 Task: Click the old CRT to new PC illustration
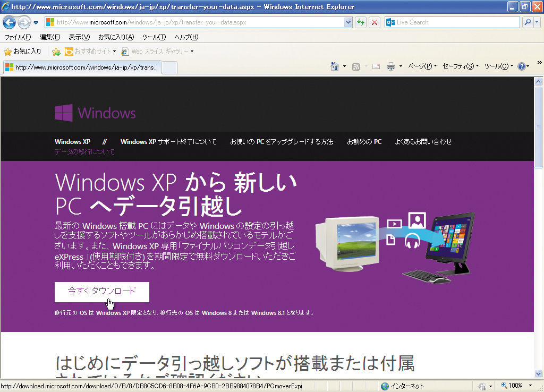[x=395, y=248]
